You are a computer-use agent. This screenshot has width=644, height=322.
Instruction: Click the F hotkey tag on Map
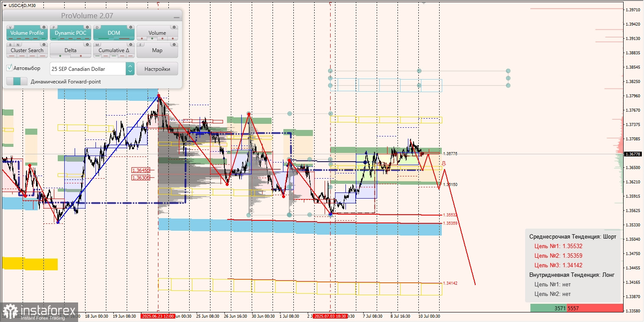click(140, 44)
